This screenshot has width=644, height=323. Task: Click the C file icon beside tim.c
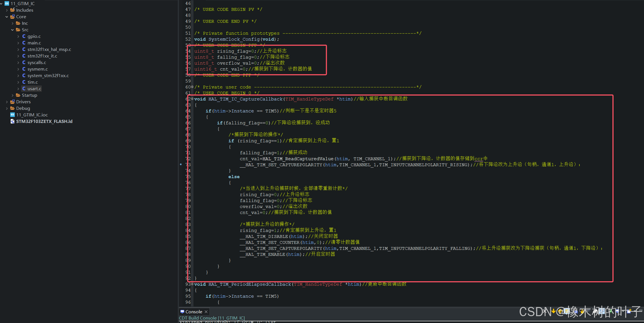point(24,82)
